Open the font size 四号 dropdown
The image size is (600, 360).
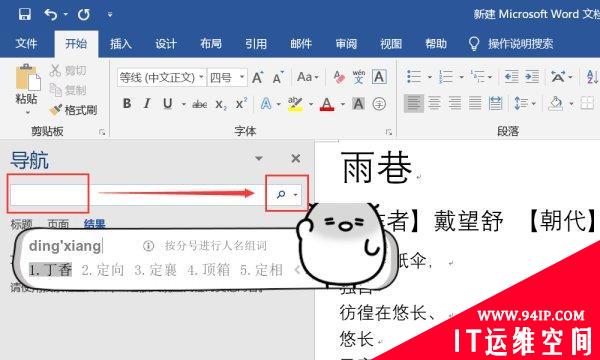point(227,78)
